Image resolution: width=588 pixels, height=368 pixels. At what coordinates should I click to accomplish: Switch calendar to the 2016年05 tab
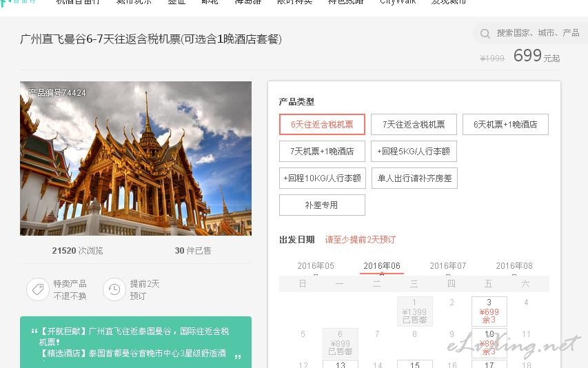(x=316, y=266)
